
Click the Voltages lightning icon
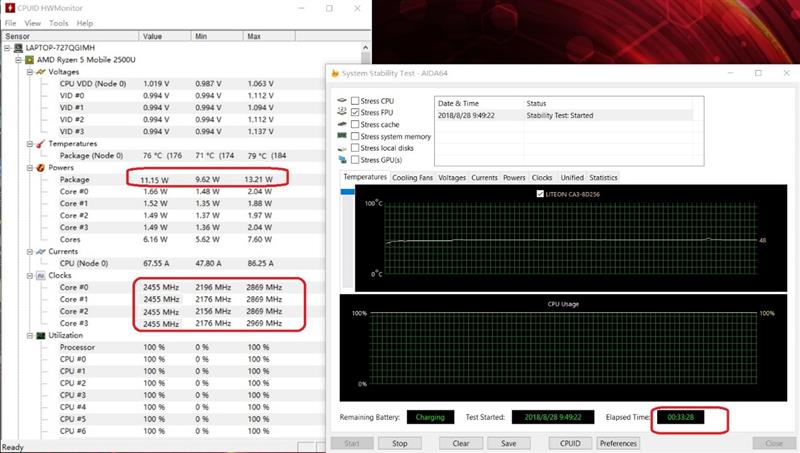[x=41, y=72]
